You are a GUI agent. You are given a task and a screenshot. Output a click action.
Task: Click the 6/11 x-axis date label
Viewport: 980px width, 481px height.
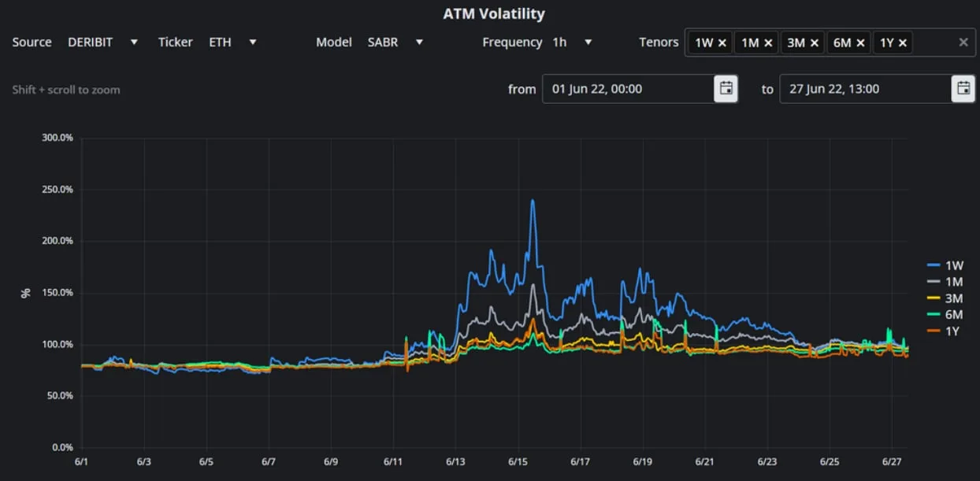coord(393,463)
